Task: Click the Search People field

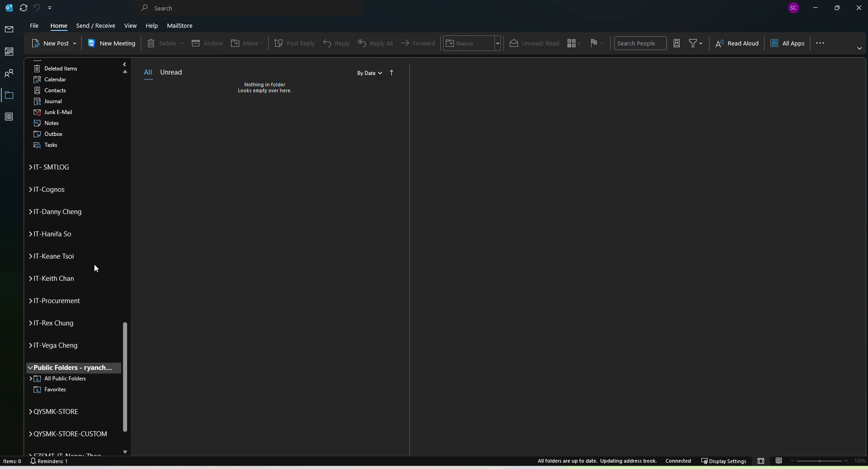Action: pyautogui.click(x=640, y=43)
